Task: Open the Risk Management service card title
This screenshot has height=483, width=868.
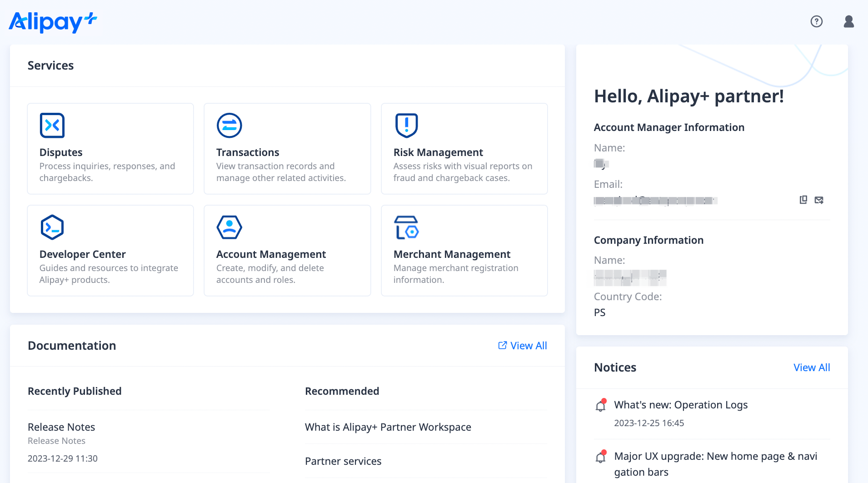Action: pos(438,152)
